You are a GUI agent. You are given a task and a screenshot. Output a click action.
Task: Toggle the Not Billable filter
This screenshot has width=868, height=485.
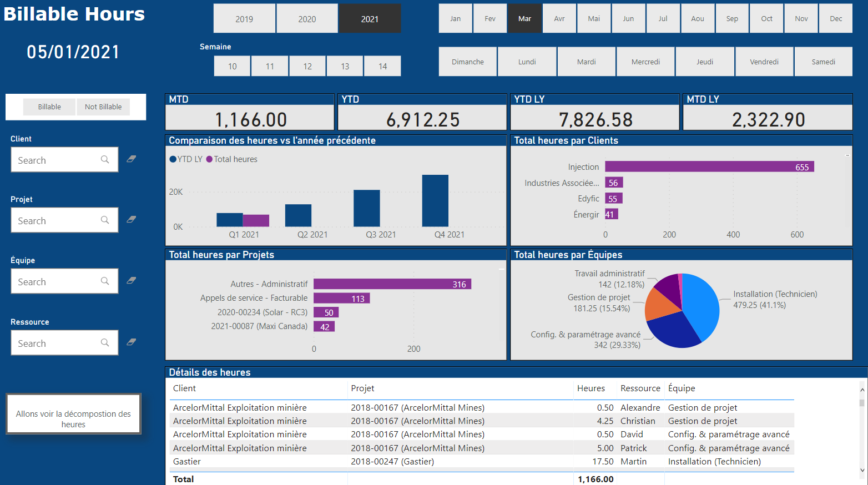point(103,107)
